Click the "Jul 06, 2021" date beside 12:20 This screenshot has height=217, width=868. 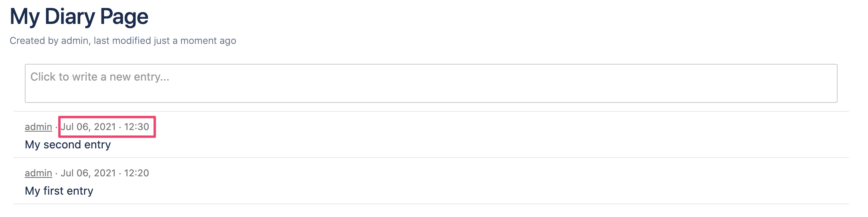coord(88,173)
